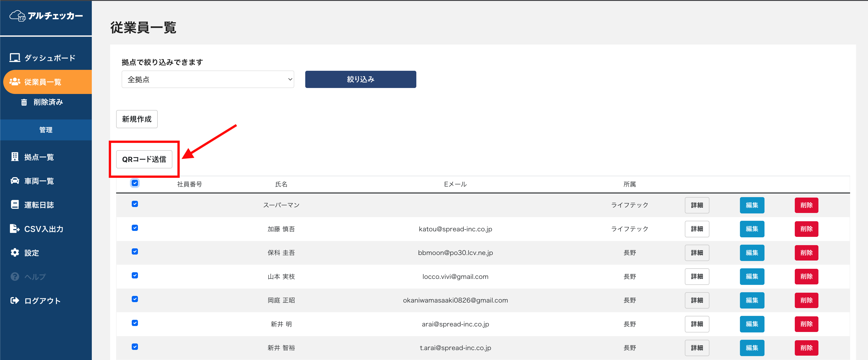The height and width of the screenshot is (360, 868).
Task: Click 削除 for 新井 明
Action: pos(806,324)
